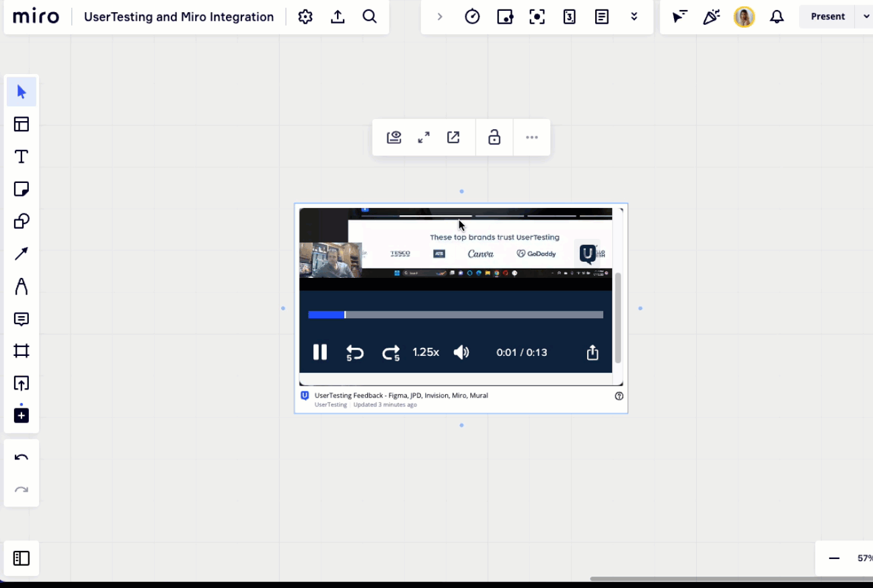873x588 pixels.
Task: Open the embed source in new tab
Action: [453, 137]
